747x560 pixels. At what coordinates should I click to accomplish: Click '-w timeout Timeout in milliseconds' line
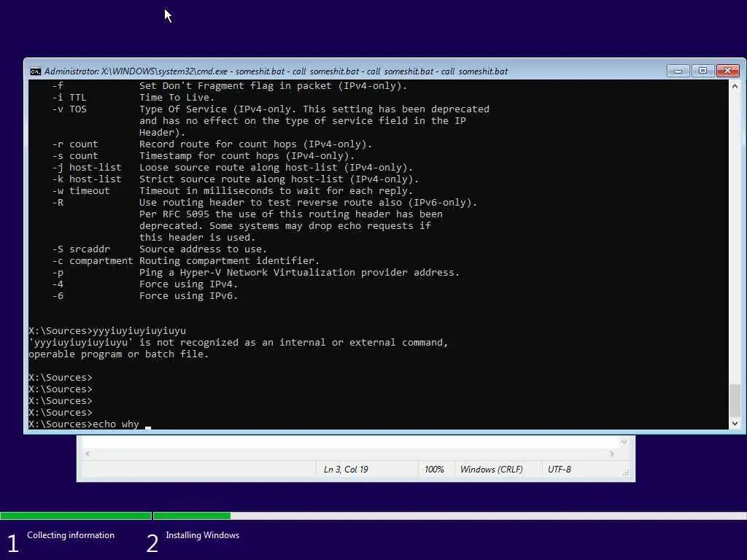(233, 190)
